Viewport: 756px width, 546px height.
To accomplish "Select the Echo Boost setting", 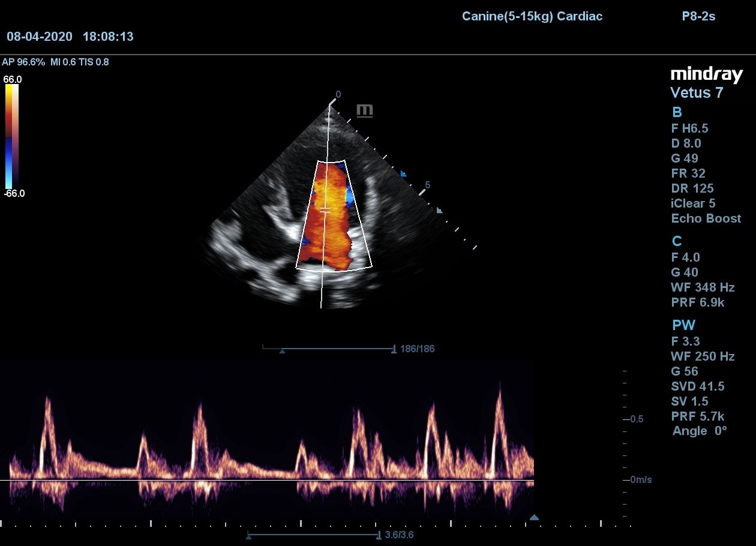I will click(706, 218).
